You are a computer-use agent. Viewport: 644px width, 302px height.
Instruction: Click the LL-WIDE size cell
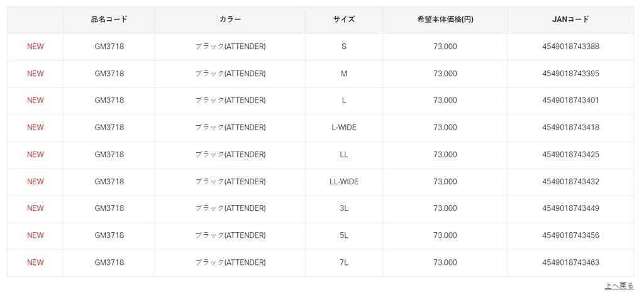344,181
